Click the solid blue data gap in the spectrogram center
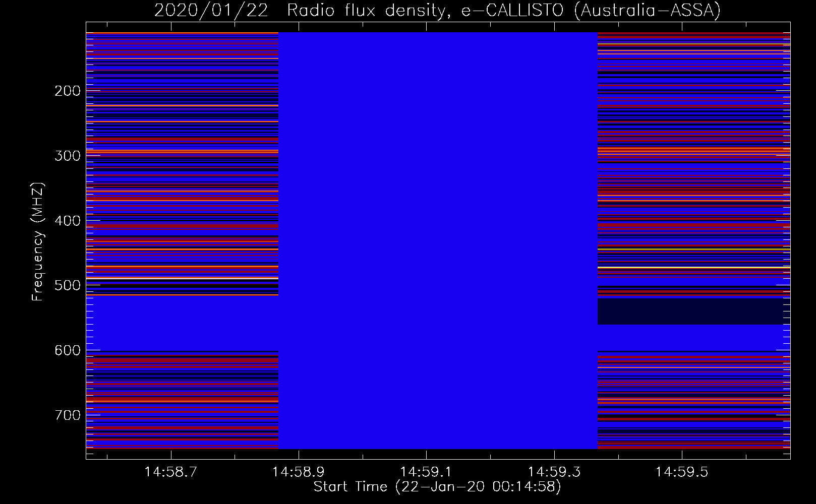Screen dimensions: 816x504 pos(438,240)
